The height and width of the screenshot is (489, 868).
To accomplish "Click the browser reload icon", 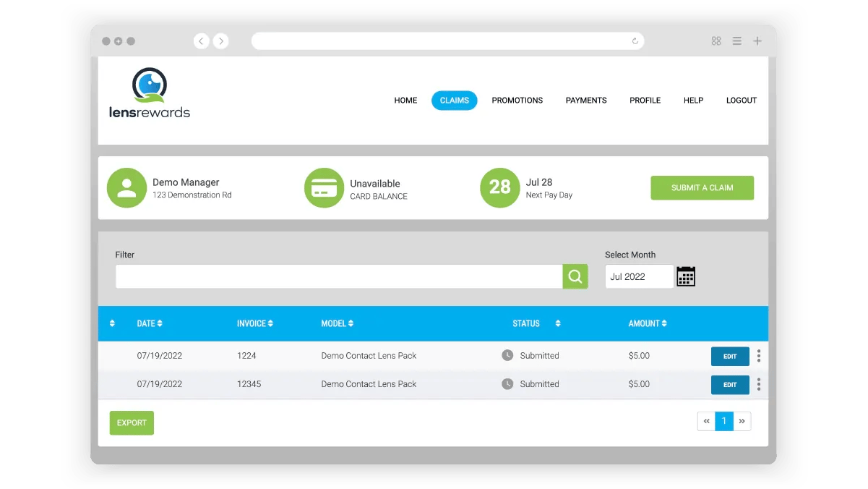I will (635, 41).
